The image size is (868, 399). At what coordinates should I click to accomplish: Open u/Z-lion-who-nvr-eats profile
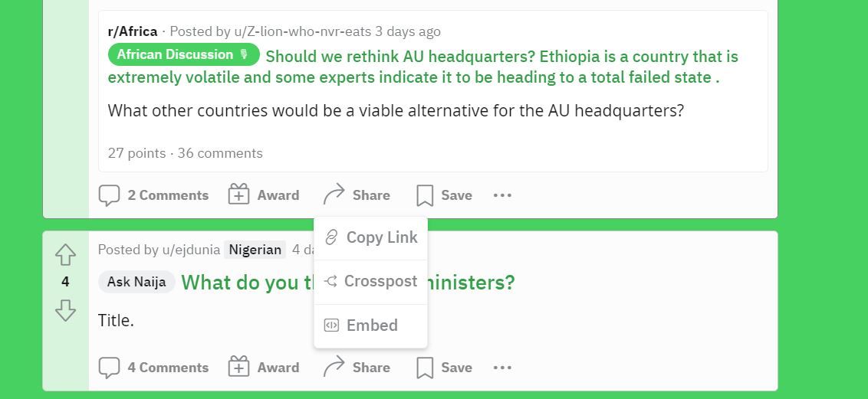click(305, 31)
